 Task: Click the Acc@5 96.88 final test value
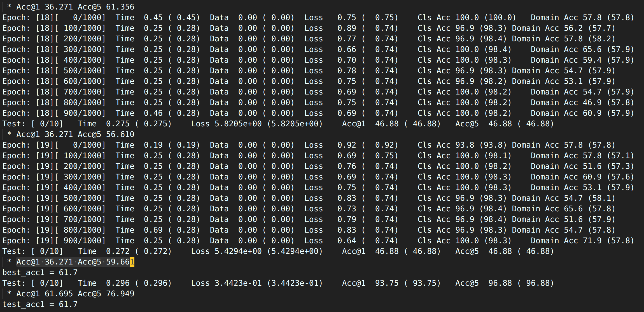pos(504,283)
